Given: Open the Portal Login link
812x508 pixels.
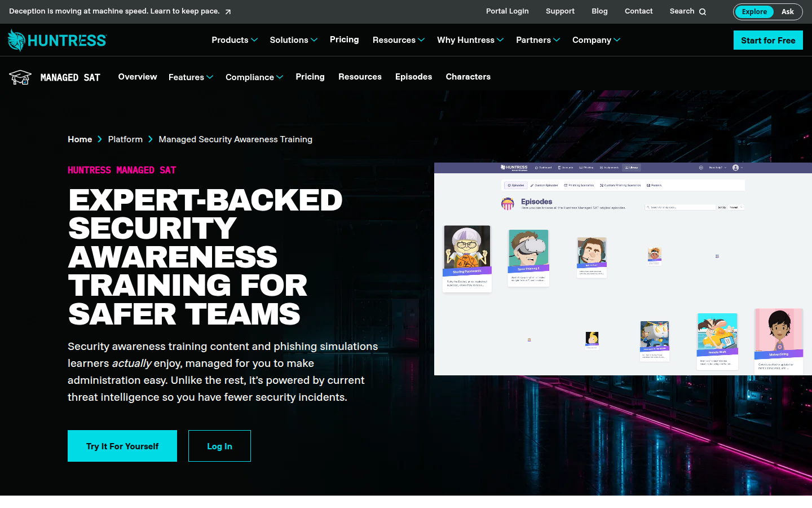Looking at the screenshot, I should [x=507, y=11].
